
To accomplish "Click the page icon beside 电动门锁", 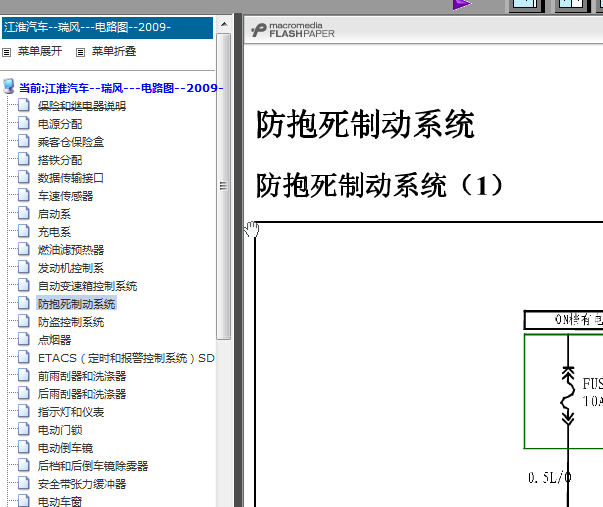I will (24, 429).
